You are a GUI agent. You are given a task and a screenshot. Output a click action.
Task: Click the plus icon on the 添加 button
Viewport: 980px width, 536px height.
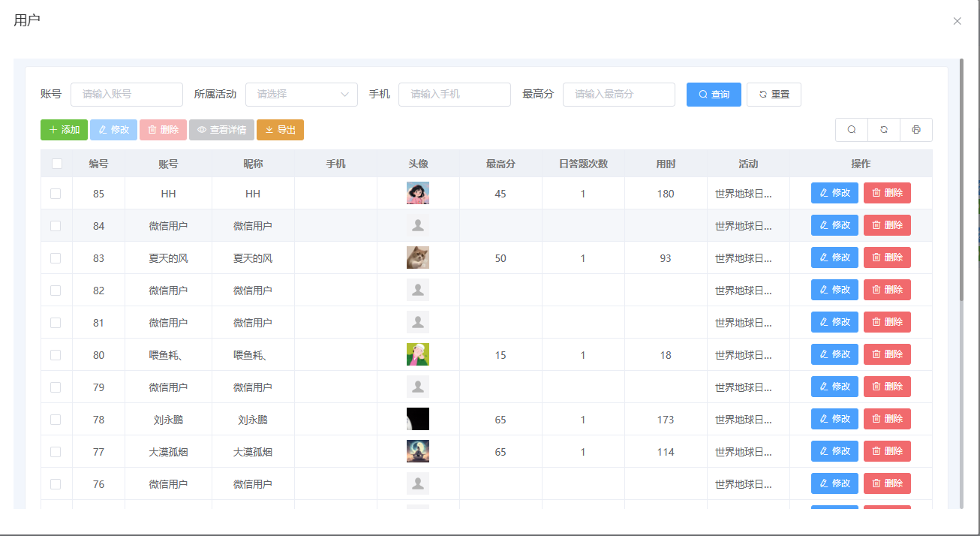pyautogui.click(x=53, y=129)
